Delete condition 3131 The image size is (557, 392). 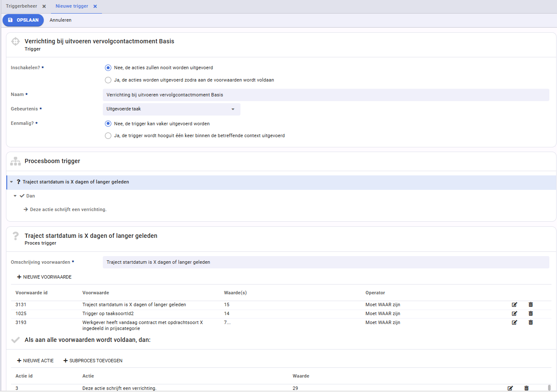pyautogui.click(x=531, y=305)
